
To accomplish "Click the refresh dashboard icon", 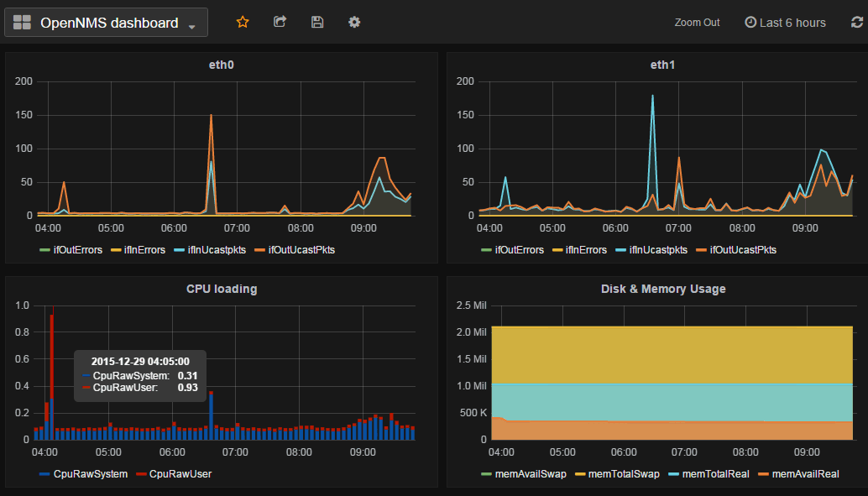I will pyautogui.click(x=856, y=23).
